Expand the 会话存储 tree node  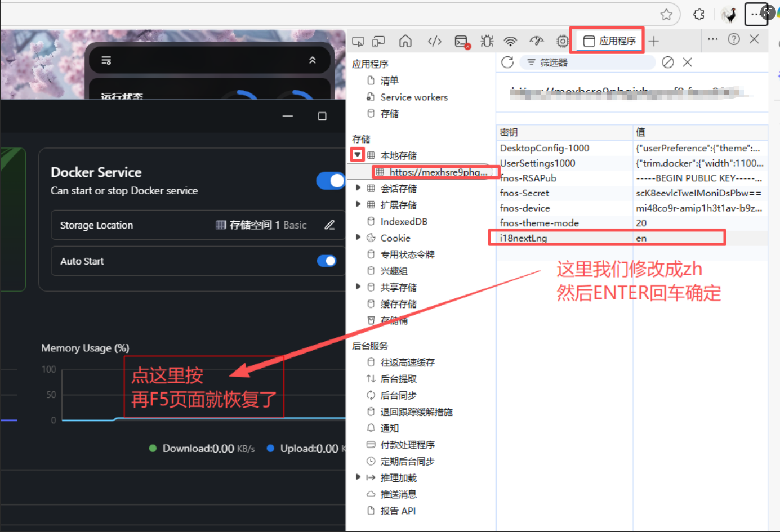(x=358, y=188)
